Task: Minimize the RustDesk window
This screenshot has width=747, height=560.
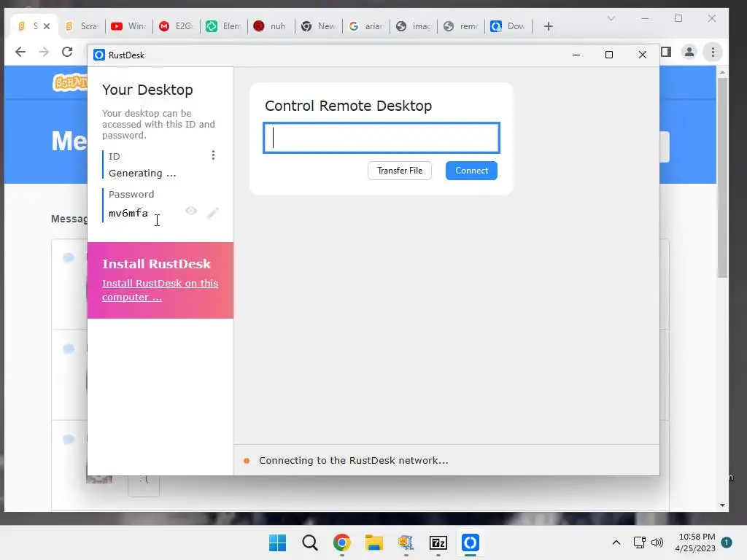Action: (x=576, y=55)
